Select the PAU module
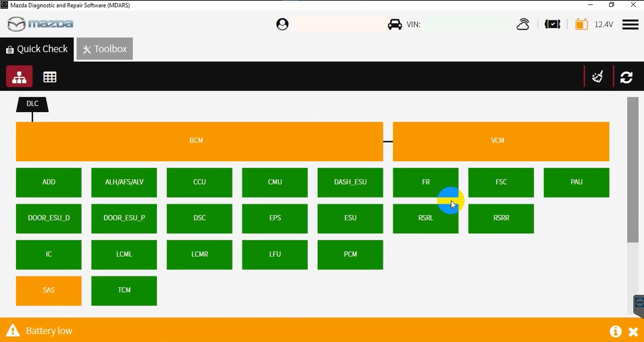This screenshot has height=342, width=644. (577, 182)
